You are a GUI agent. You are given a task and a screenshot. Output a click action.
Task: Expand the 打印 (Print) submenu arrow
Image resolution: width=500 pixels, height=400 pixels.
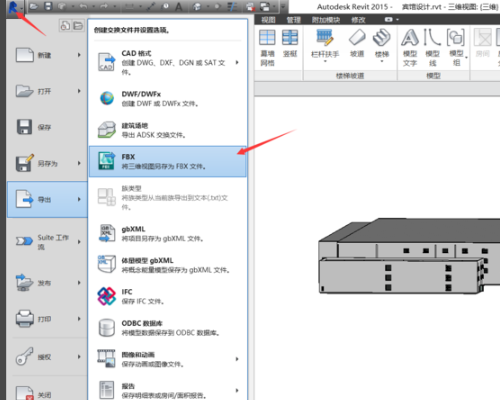tap(79, 319)
